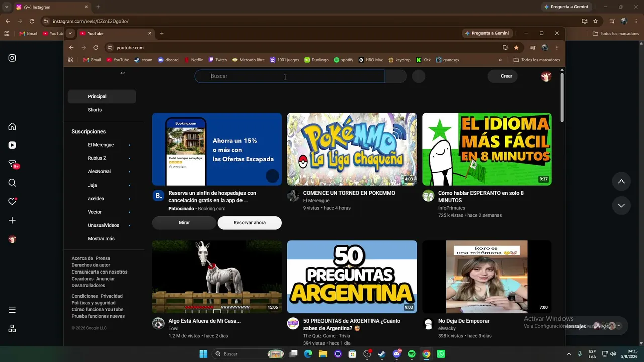Image resolution: width=644 pixels, height=362 pixels.
Task: Open the Towi channel avatar
Action: point(158,323)
